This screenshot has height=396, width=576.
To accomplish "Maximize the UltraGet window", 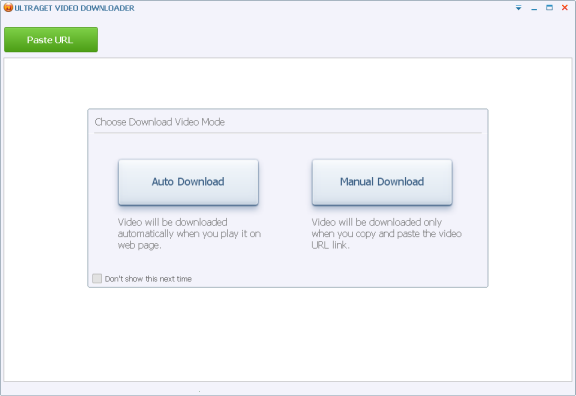I will [549, 8].
